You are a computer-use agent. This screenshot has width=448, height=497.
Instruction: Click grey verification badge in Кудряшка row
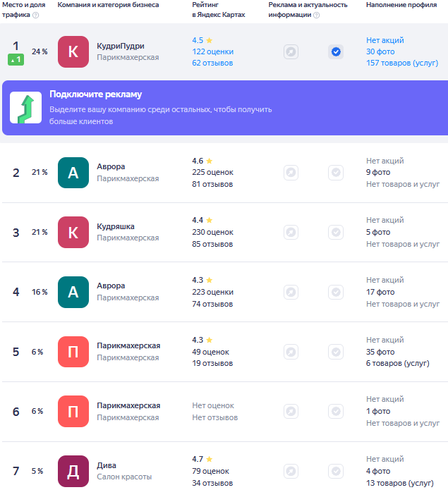pyautogui.click(x=336, y=233)
